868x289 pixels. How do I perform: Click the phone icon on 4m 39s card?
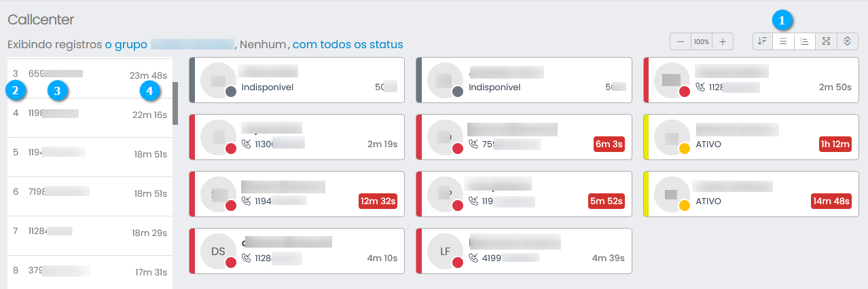(473, 258)
